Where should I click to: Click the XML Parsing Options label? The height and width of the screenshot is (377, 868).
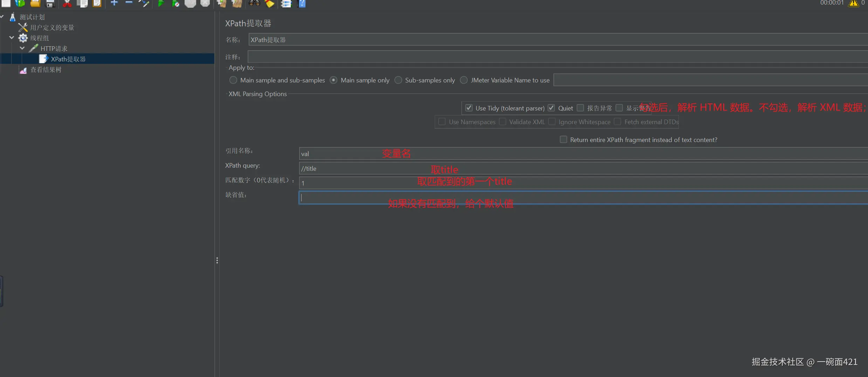coord(257,94)
